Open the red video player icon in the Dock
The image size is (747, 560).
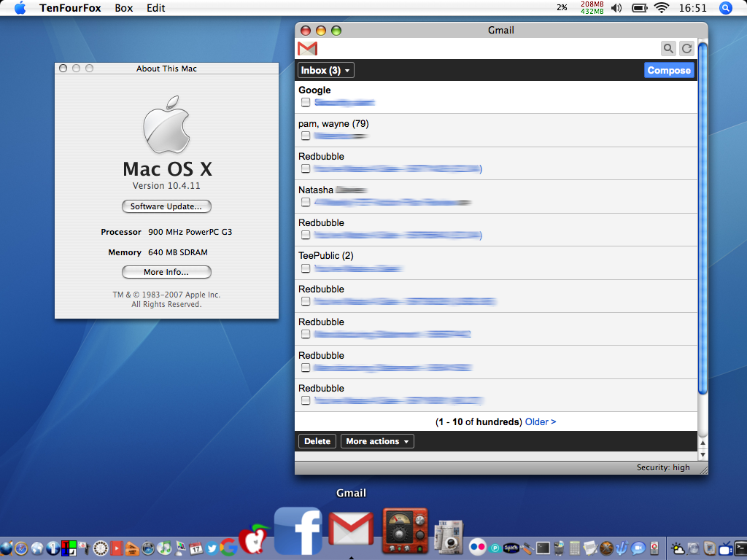(116, 548)
